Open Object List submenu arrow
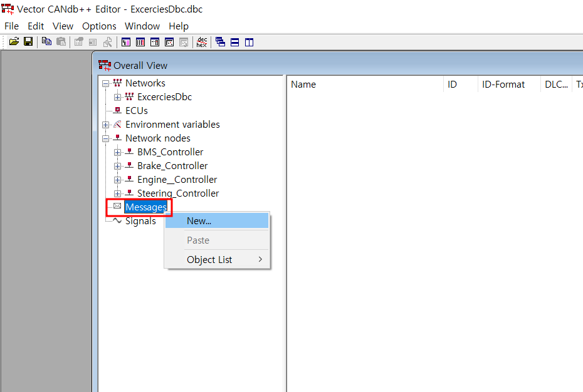 [260, 259]
